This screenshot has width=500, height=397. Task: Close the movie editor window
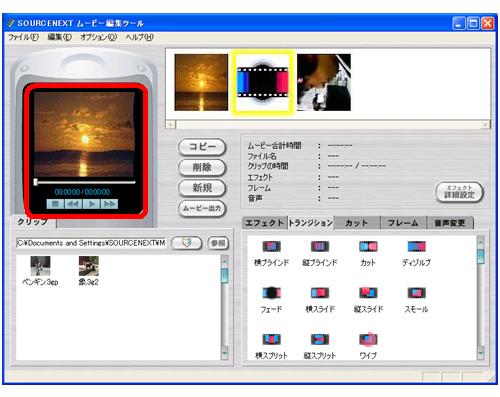click(x=488, y=23)
